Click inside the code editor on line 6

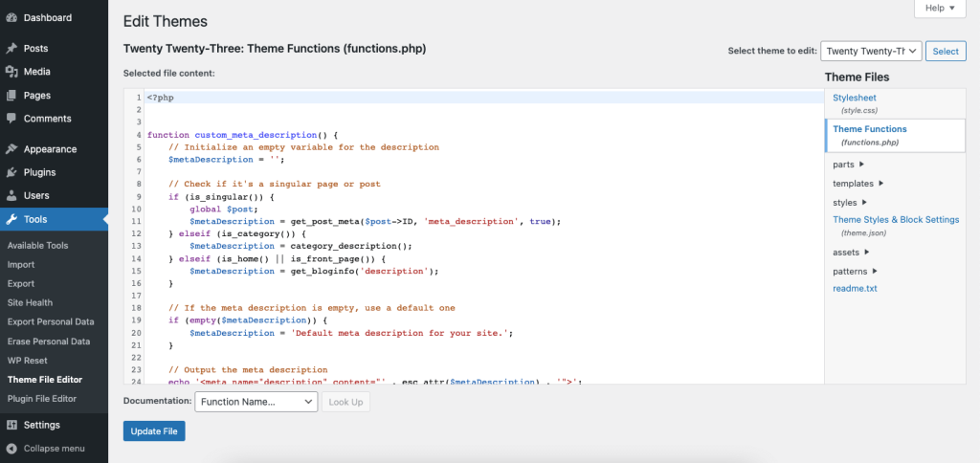tap(383, 160)
